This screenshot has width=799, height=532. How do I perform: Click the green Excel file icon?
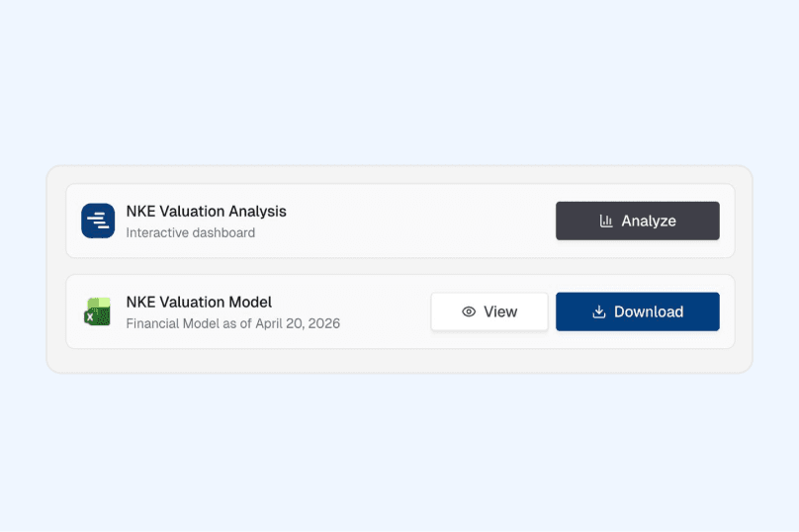click(97, 311)
